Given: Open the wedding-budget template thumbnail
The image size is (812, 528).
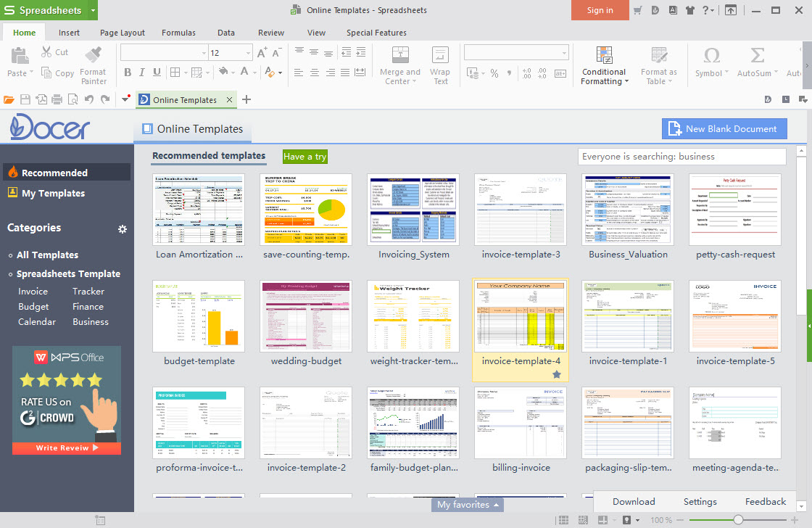Looking at the screenshot, I should click(x=305, y=316).
